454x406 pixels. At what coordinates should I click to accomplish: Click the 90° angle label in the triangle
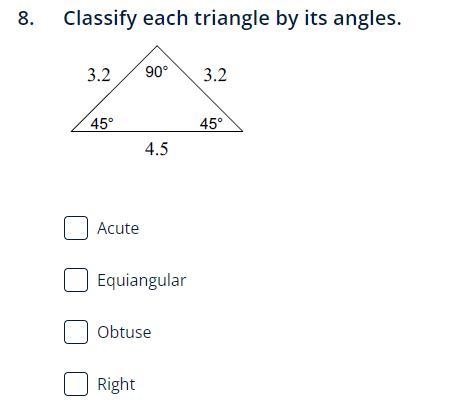coord(157,72)
